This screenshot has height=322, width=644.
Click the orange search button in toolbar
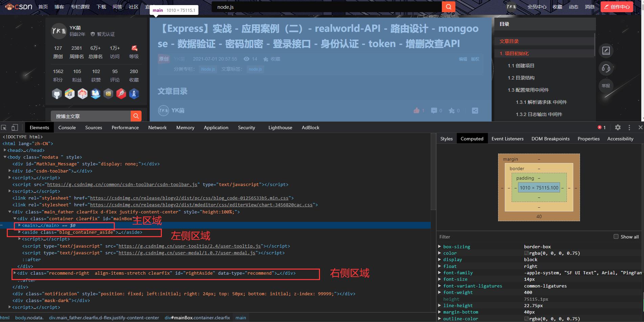[x=448, y=7]
